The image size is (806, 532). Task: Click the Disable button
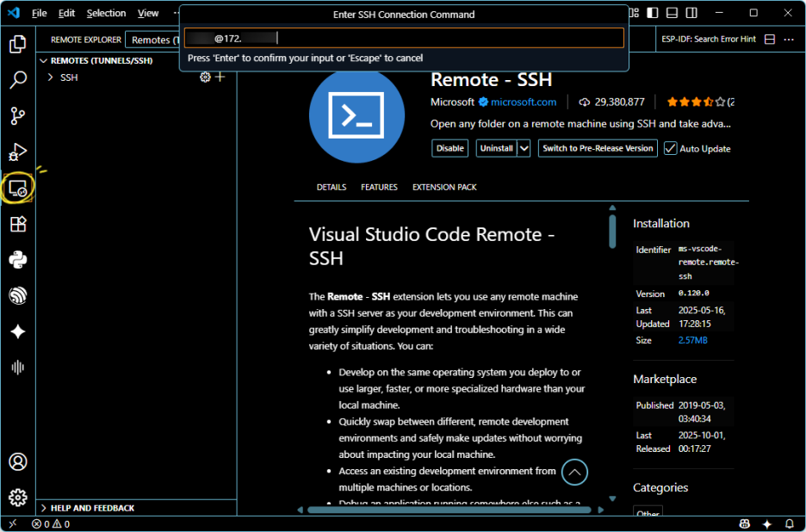[449, 148]
